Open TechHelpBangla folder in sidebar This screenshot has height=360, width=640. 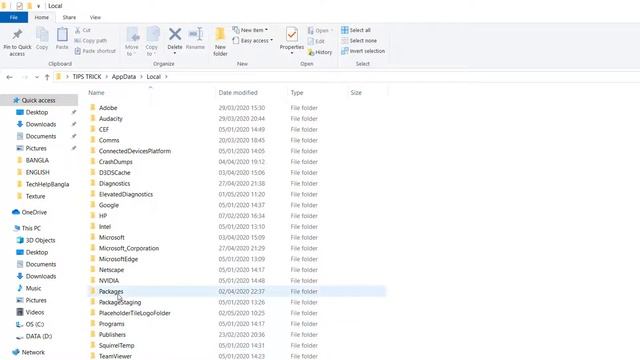[47, 184]
